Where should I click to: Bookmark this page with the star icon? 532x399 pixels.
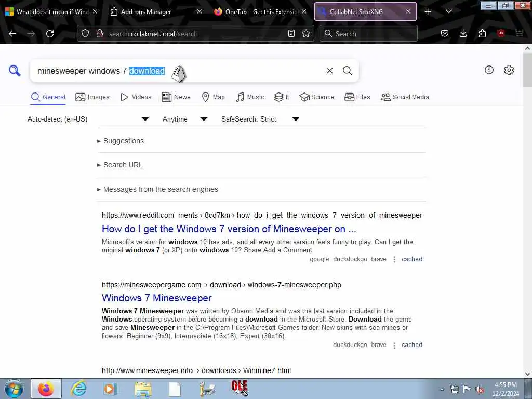(305, 34)
